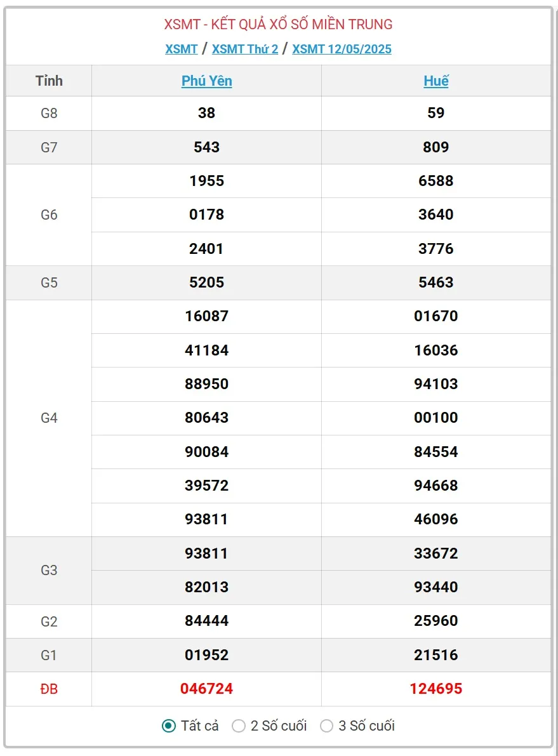This screenshot has width=558, height=756.
Task: Click the 'Tỉnh' column header
Action: [x=49, y=81]
